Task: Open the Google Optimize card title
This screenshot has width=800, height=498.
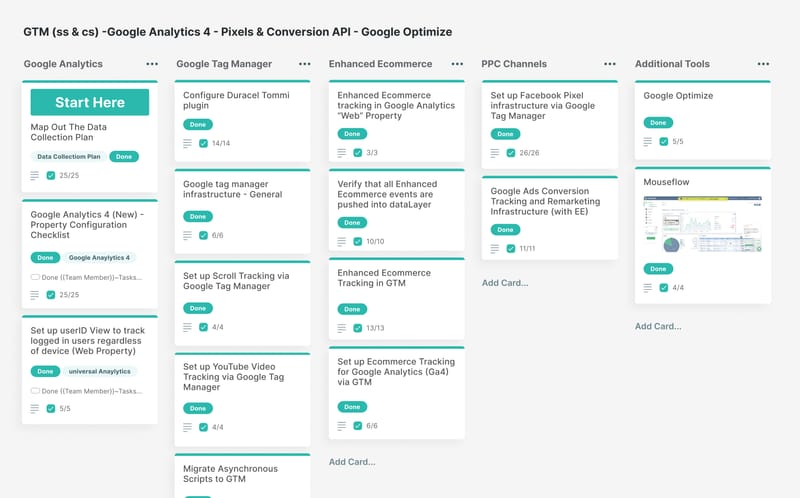Action: point(678,95)
